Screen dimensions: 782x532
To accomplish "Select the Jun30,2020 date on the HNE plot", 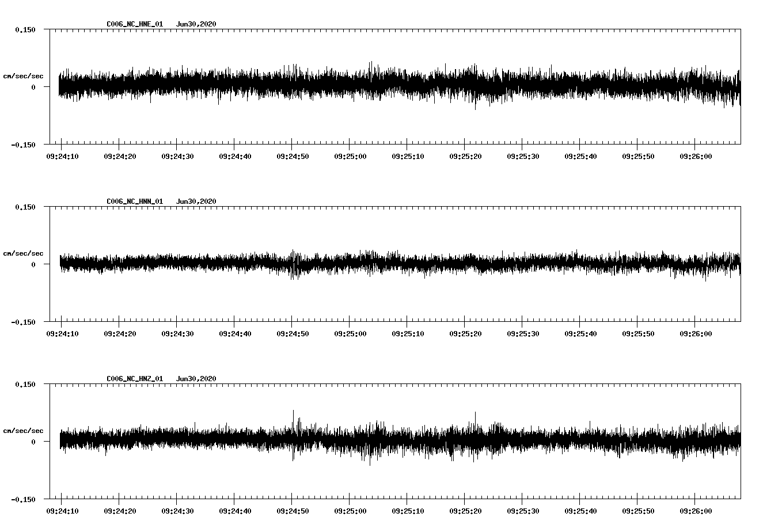I will 196,24.
